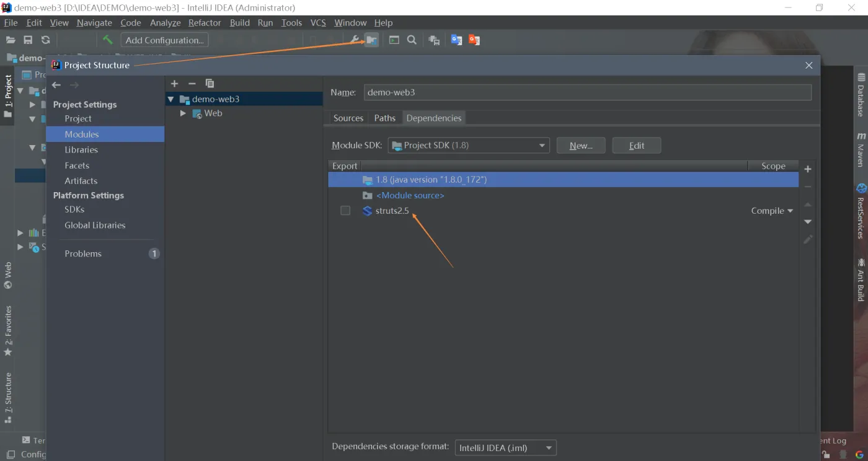Viewport: 868px width, 461px height.
Task: Click the Run Anything terminal-like icon
Action: click(394, 40)
